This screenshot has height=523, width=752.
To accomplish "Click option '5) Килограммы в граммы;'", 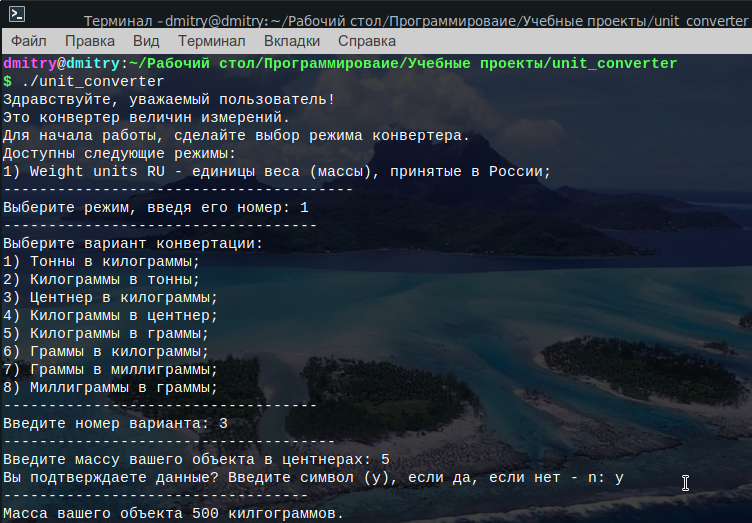I will point(106,334).
